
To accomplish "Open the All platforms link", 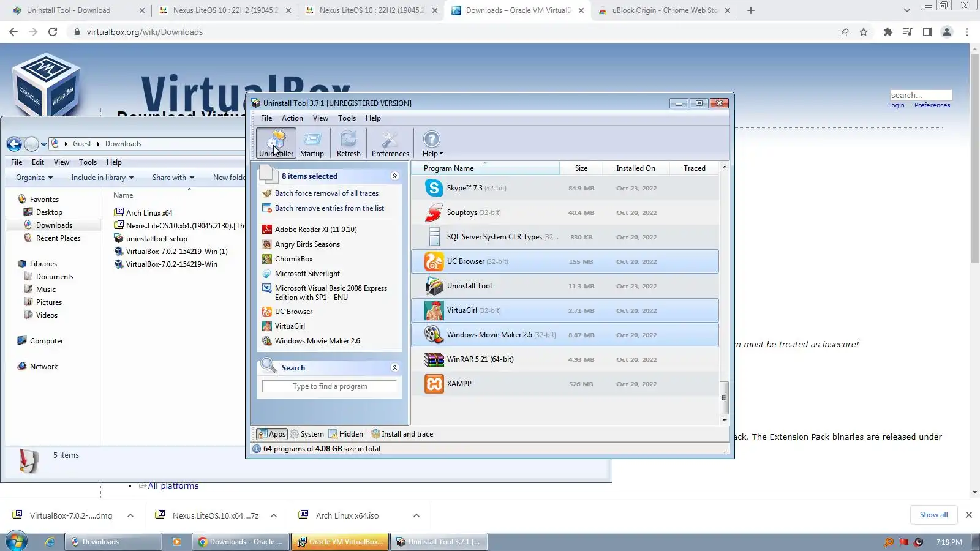I will click(173, 486).
